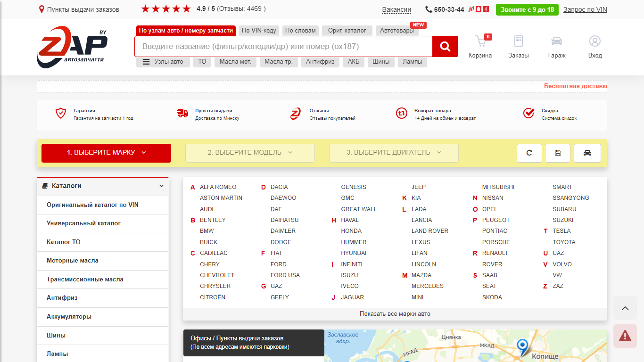The width and height of the screenshot is (644, 362).
Task: Click the Бесплатная доставка ticker text
Action: tap(575, 86)
